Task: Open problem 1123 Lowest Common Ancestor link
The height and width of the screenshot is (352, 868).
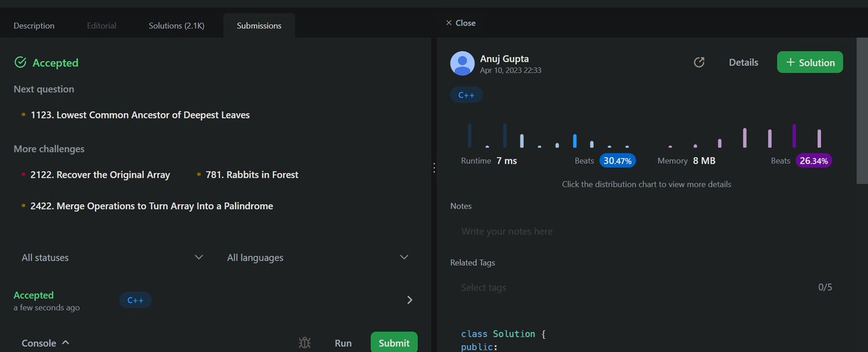Action: pyautogui.click(x=140, y=114)
